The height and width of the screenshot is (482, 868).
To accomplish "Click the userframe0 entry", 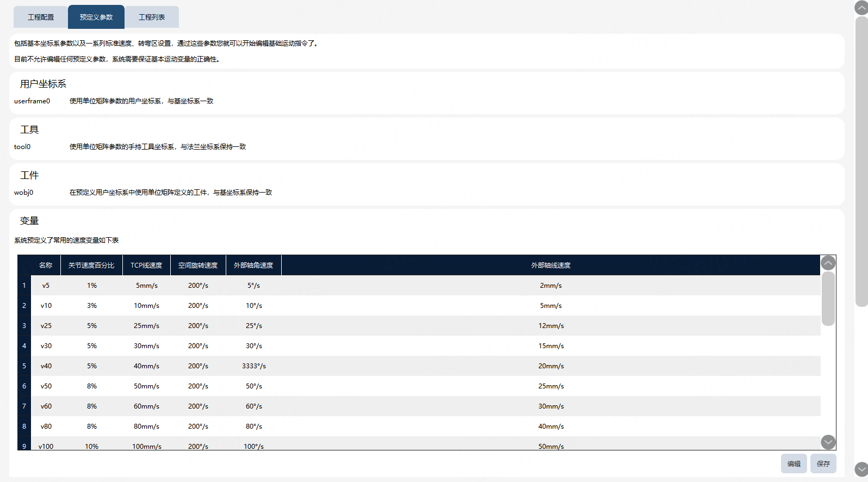I will [x=32, y=101].
